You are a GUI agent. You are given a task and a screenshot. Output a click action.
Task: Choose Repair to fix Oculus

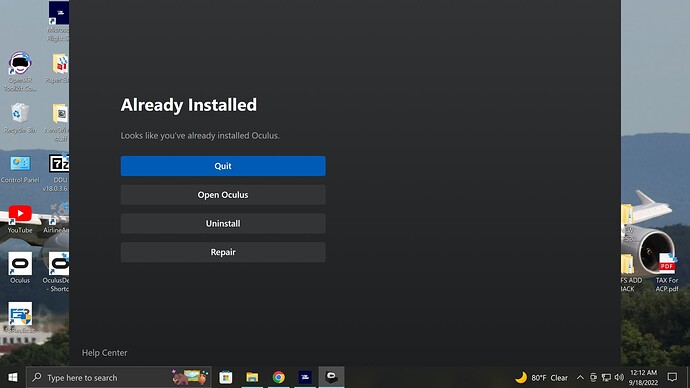223,252
